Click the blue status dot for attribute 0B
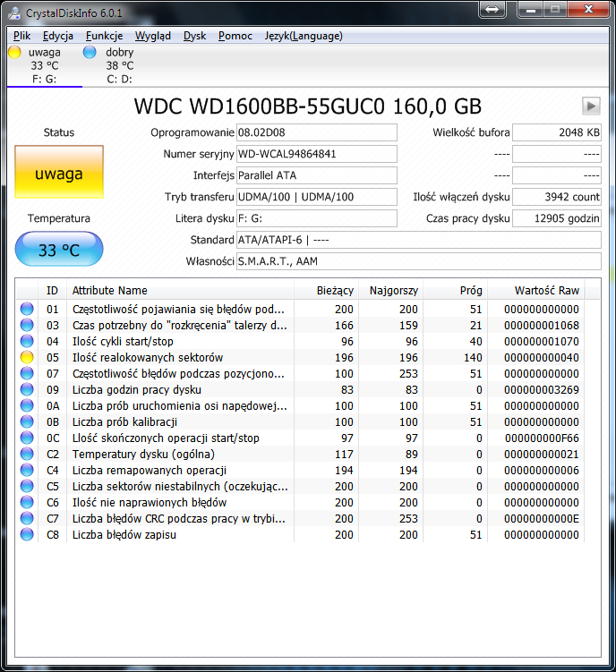This screenshot has height=672, width=616. click(x=27, y=421)
